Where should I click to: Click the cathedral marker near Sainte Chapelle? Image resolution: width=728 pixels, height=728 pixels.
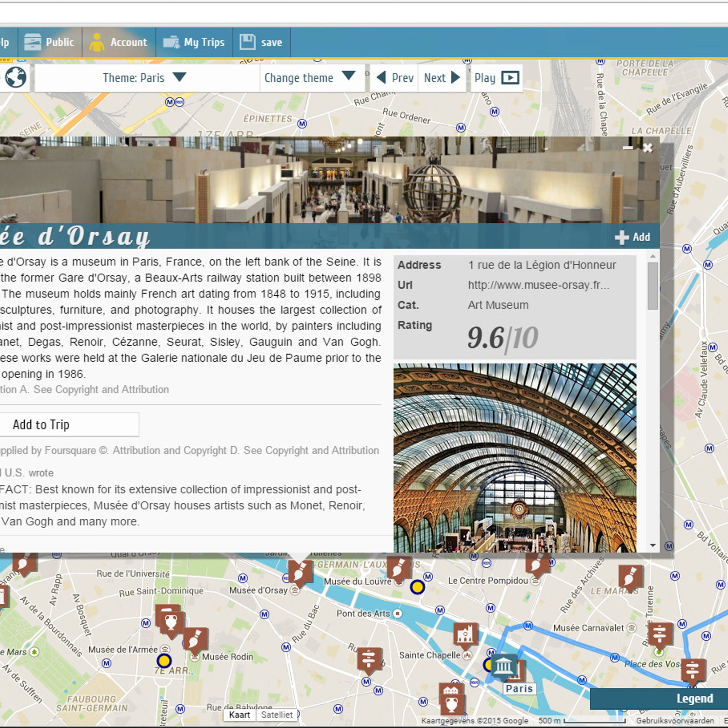[465, 635]
